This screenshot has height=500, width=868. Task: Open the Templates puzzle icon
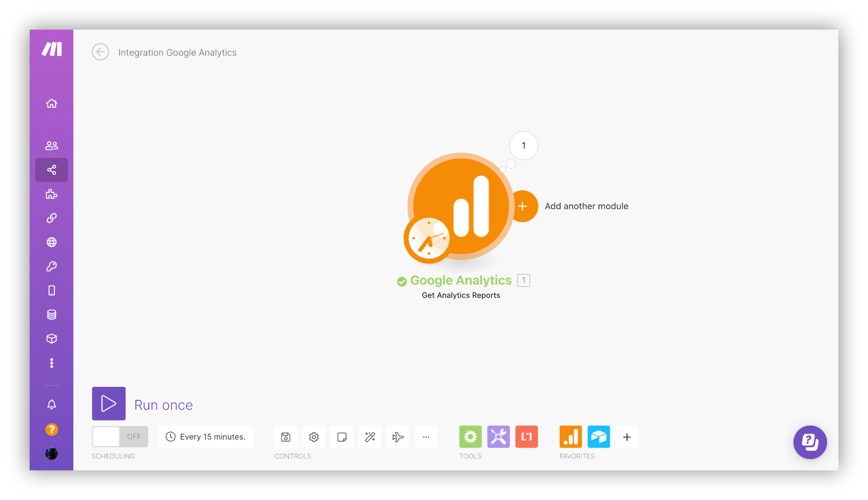point(52,194)
